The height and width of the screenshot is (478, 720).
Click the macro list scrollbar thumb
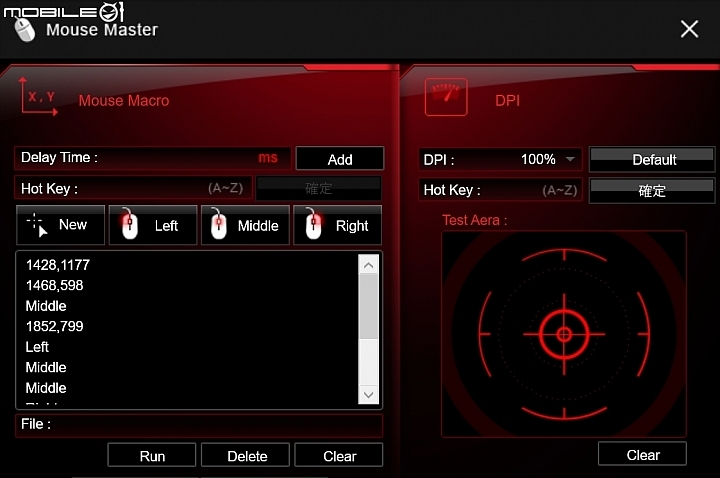[368, 307]
